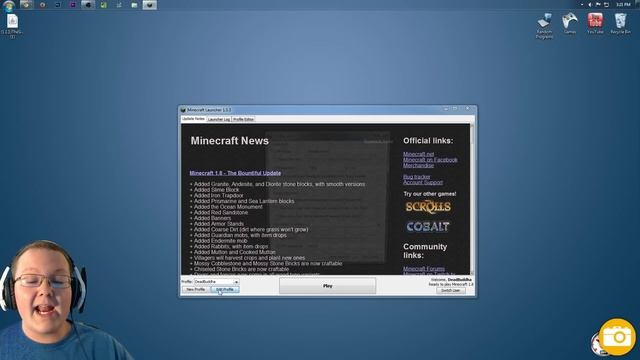Click 'Added Banners' text line
The width and height of the screenshot is (640, 360).
point(212,218)
